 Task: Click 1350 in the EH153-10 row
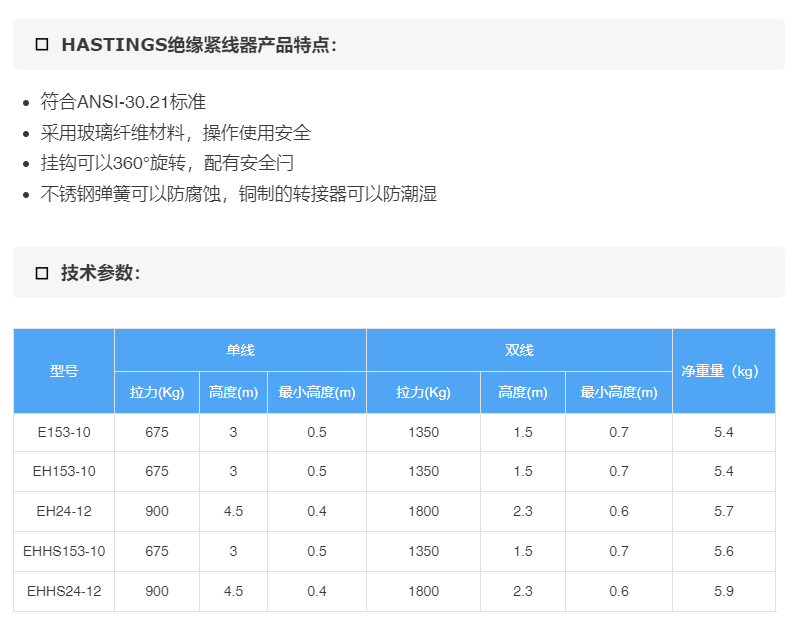pos(423,471)
